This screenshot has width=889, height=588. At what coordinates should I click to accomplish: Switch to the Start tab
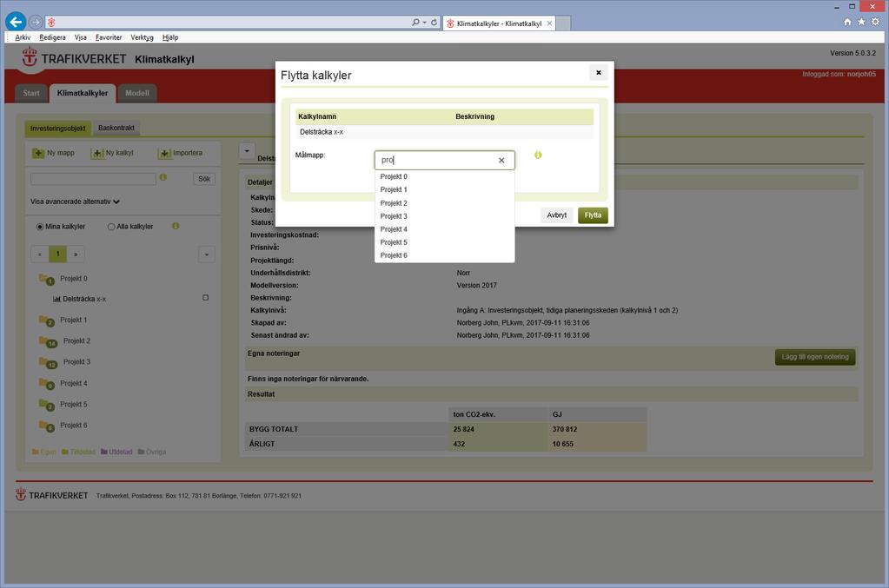[x=31, y=94]
